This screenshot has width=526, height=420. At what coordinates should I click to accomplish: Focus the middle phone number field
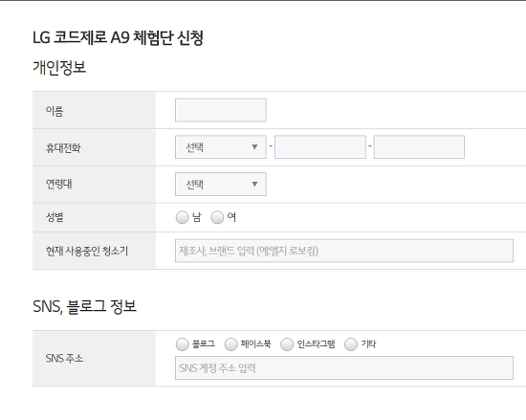click(x=320, y=147)
